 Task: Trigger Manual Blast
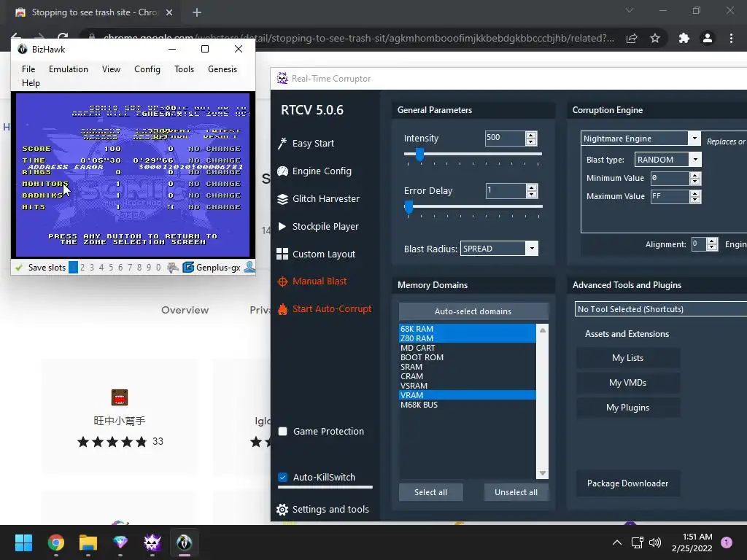coord(311,281)
